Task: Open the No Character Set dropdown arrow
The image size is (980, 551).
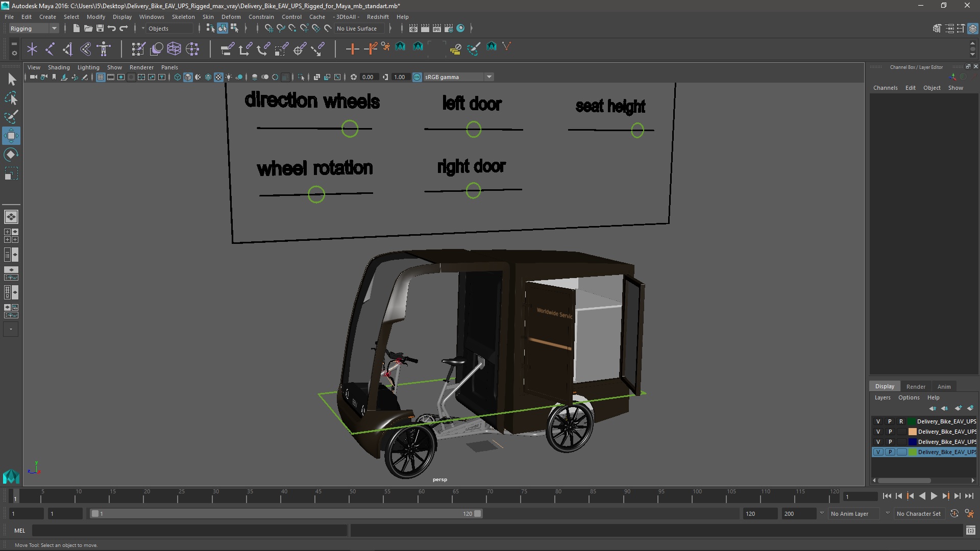Action: pyautogui.click(x=887, y=513)
